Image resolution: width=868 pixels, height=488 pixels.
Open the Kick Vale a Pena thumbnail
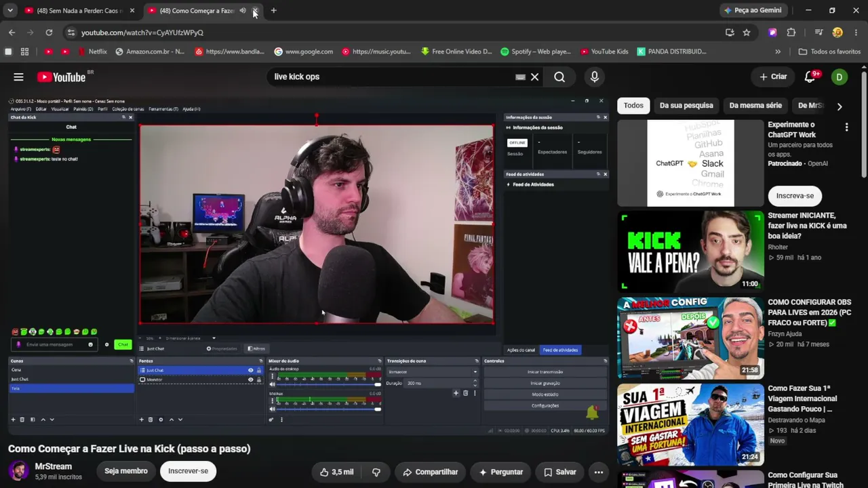[690, 251]
